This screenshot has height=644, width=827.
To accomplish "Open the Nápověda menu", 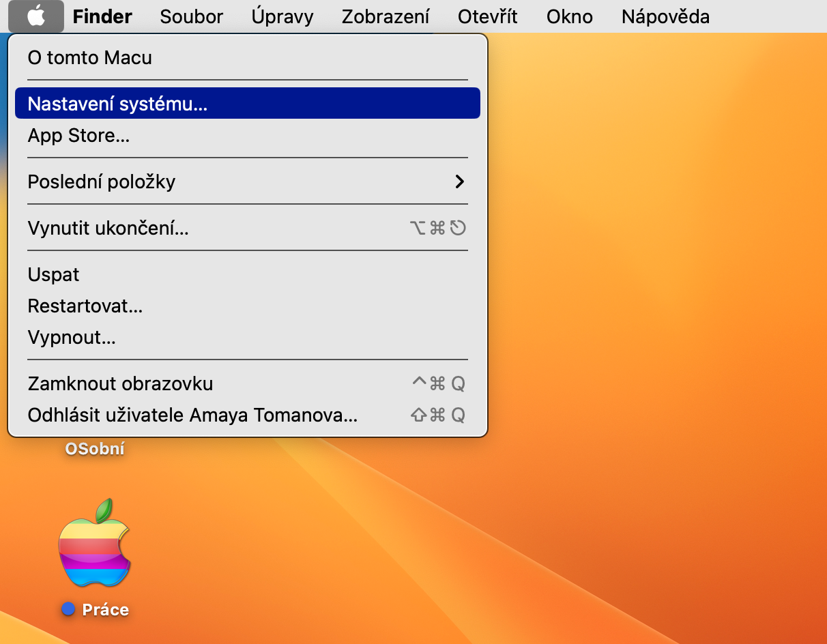I will click(665, 16).
